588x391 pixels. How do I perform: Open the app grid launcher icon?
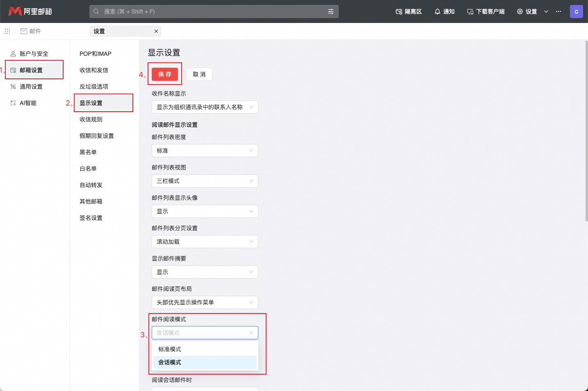pos(7,31)
